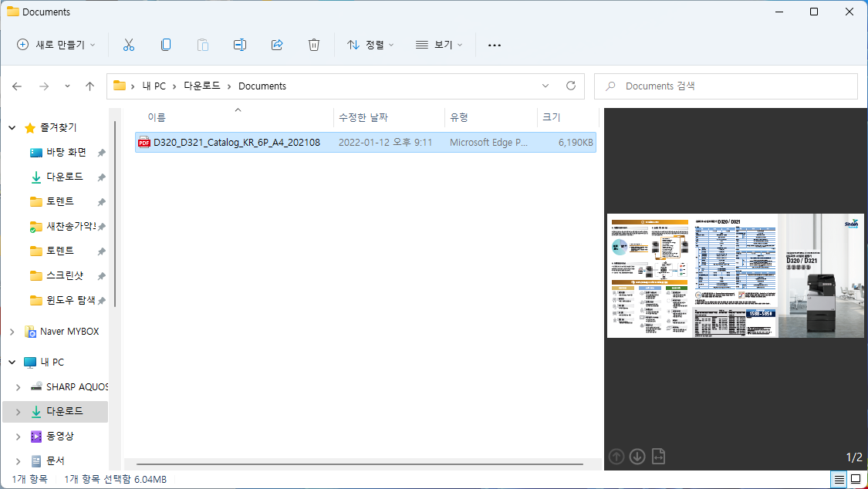Image resolution: width=868 pixels, height=489 pixels.
Task: Select Naver MYBOX in navigation pane
Action: tap(69, 332)
